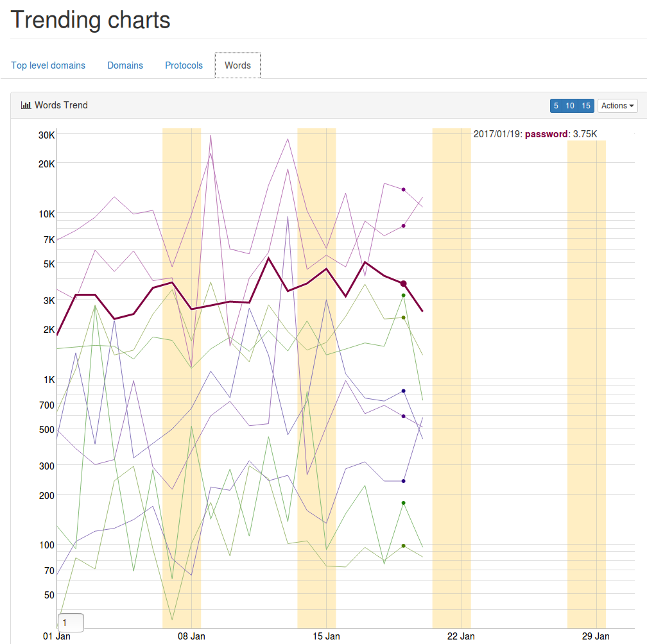Screen dimensions: 647x644
Task: Click the password label in the chart legend
Action: pyautogui.click(x=546, y=134)
